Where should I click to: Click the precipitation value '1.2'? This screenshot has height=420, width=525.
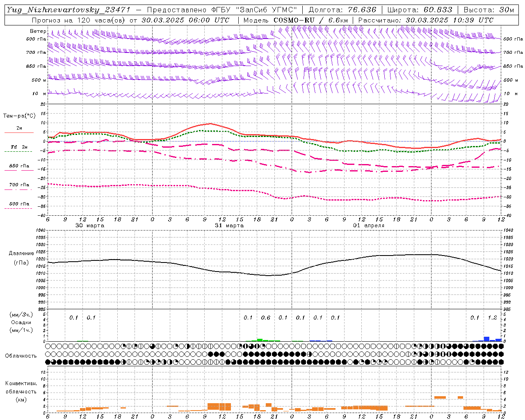[492, 317]
